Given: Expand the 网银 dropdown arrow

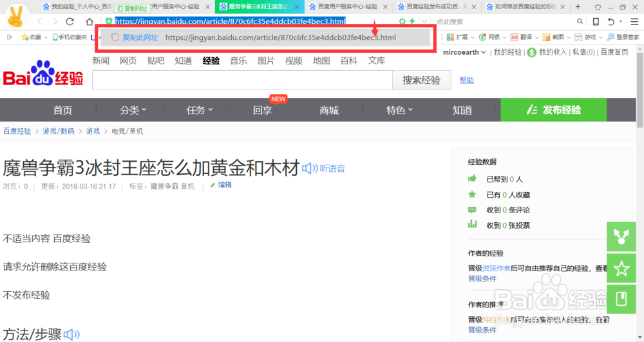Looking at the screenshot, I should click(504, 37).
